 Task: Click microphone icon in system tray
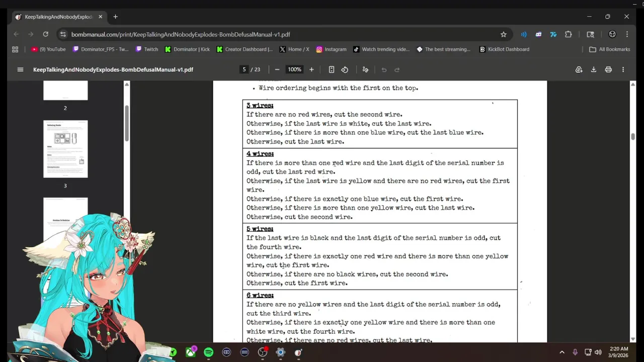[x=575, y=352]
